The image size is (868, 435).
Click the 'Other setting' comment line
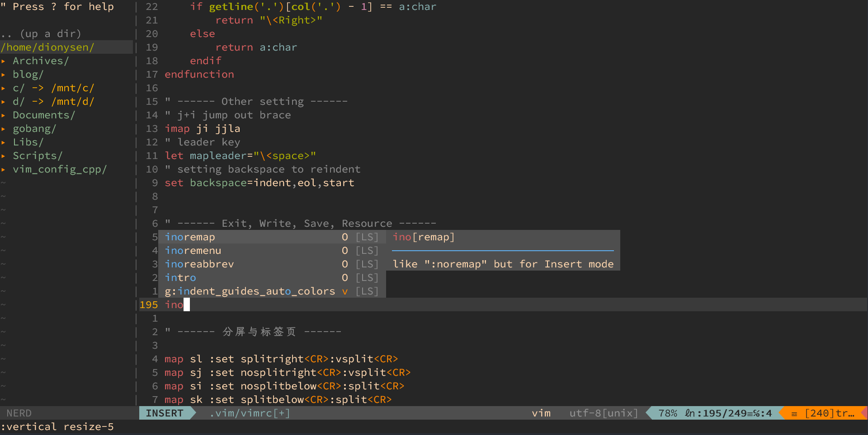(256, 102)
